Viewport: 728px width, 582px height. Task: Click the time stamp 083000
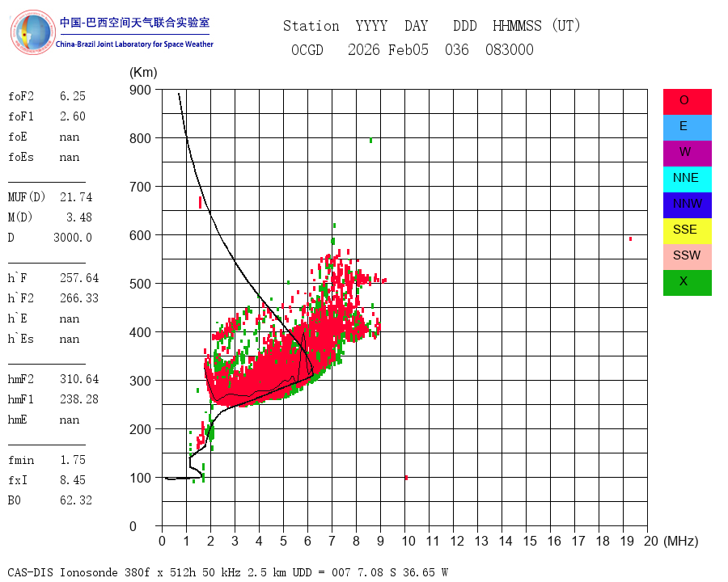pyautogui.click(x=510, y=49)
